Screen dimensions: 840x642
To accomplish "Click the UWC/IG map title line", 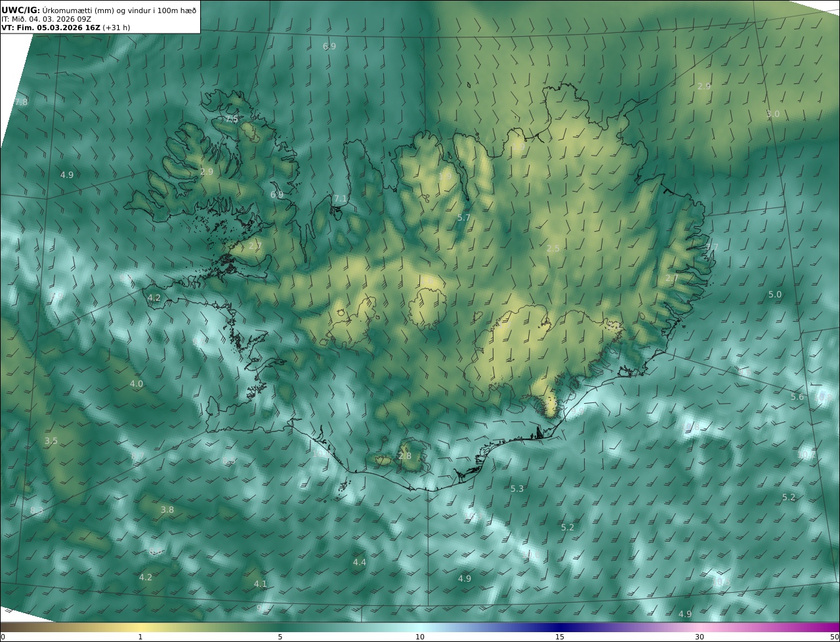I will [x=99, y=9].
